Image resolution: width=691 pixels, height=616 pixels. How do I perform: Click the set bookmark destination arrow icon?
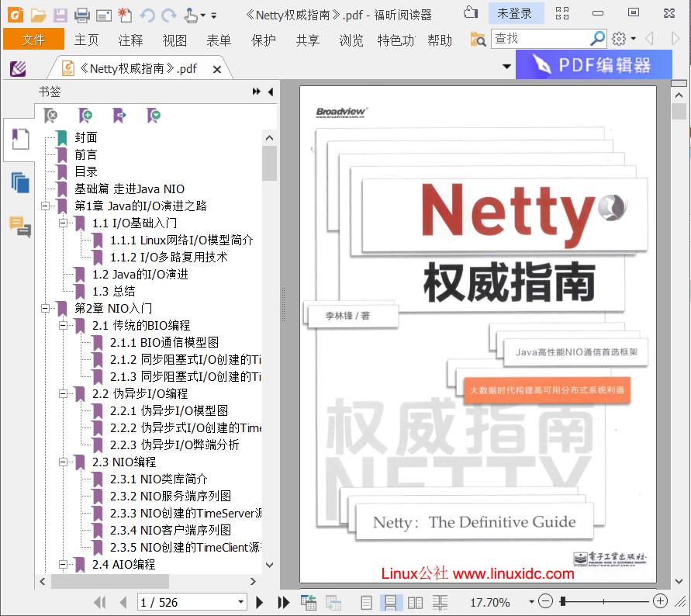point(119,116)
